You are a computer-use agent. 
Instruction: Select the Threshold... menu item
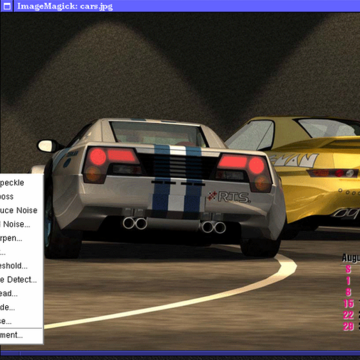click(21, 266)
